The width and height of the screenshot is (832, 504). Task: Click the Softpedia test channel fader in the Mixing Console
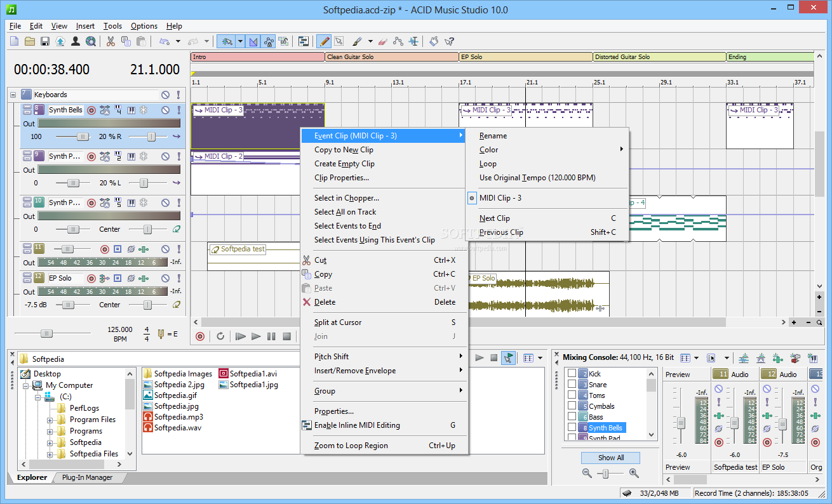(734, 423)
